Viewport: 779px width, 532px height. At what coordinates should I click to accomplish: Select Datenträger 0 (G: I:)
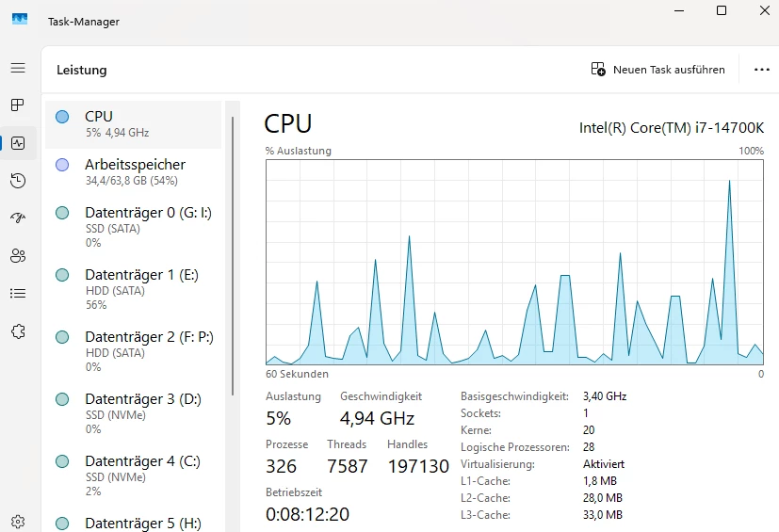133,227
